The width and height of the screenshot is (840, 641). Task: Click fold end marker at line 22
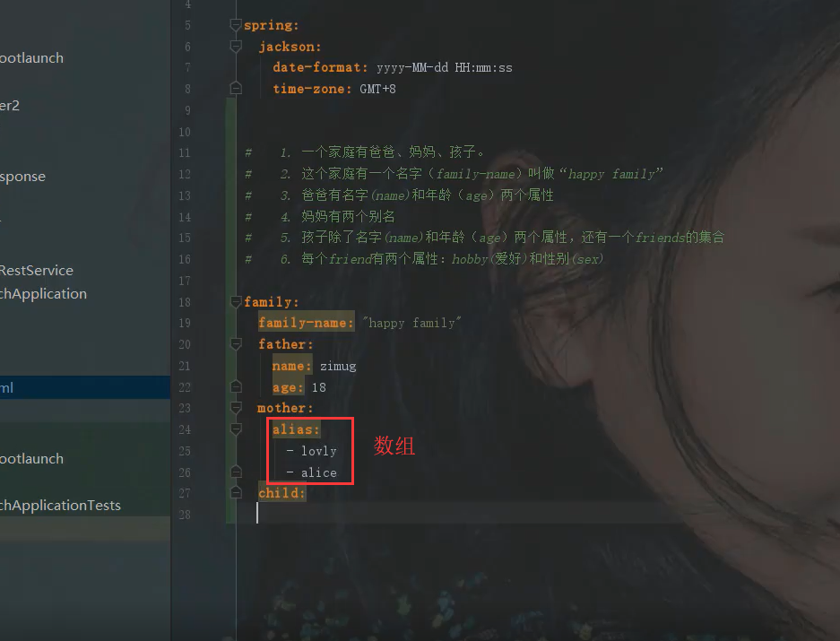click(236, 386)
